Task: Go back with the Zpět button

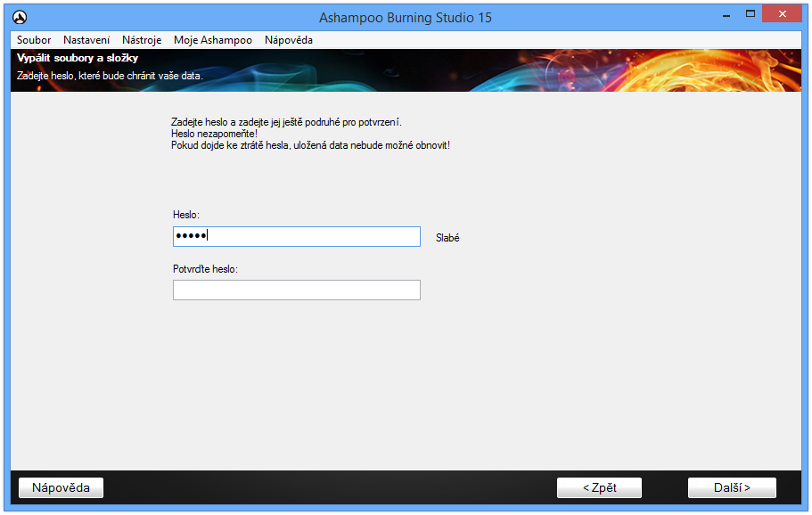Action: 599,487
